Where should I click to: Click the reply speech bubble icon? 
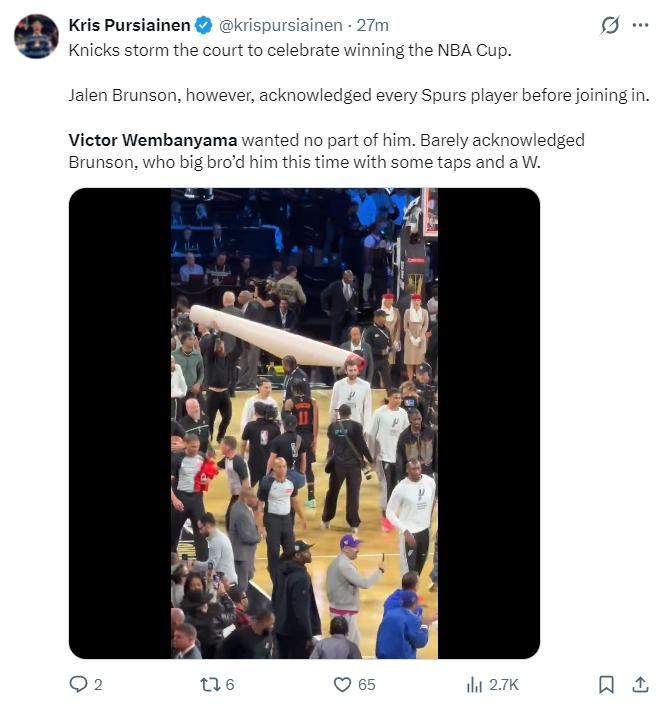(78, 684)
